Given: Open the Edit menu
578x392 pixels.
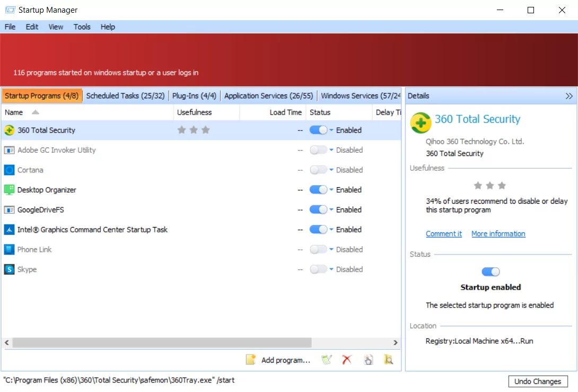Looking at the screenshot, I should pos(32,27).
